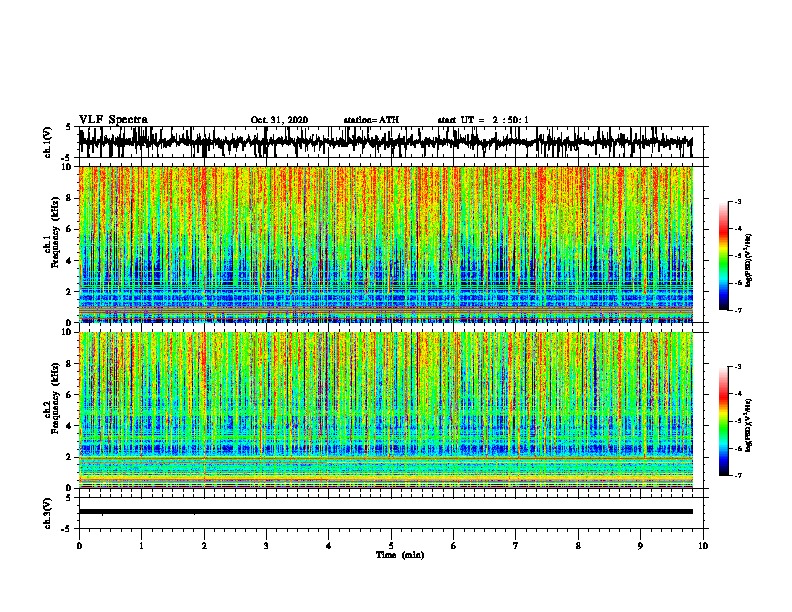Click time axis tick label "8"
Viewport: 792px width, 612px height.
pos(578,546)
